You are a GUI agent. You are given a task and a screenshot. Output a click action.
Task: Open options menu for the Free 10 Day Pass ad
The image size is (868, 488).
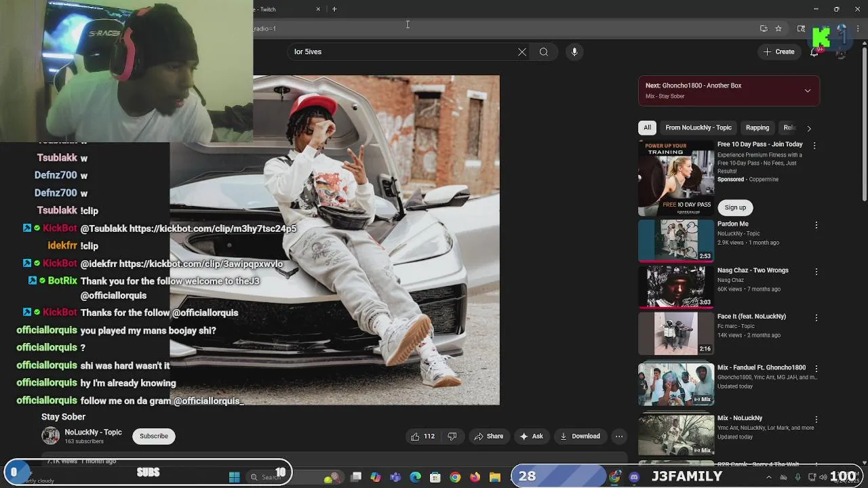(x=814, y=146)
